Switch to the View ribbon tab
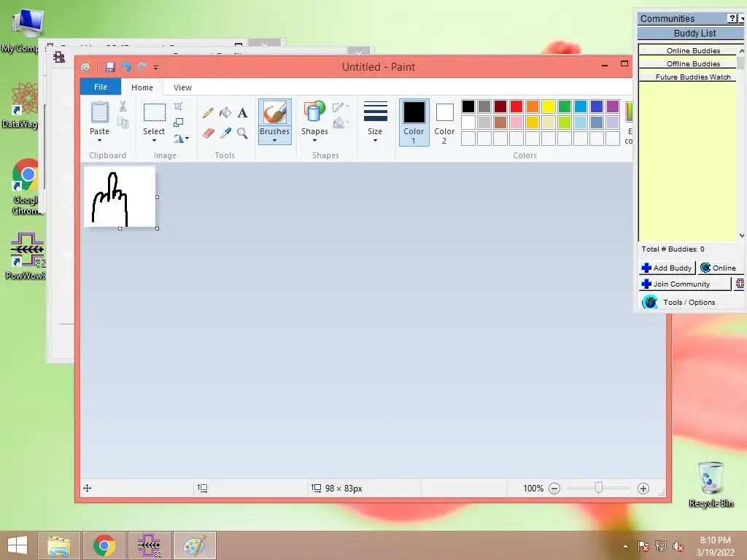This screenshot has width=747, height=560. point(182,87)
